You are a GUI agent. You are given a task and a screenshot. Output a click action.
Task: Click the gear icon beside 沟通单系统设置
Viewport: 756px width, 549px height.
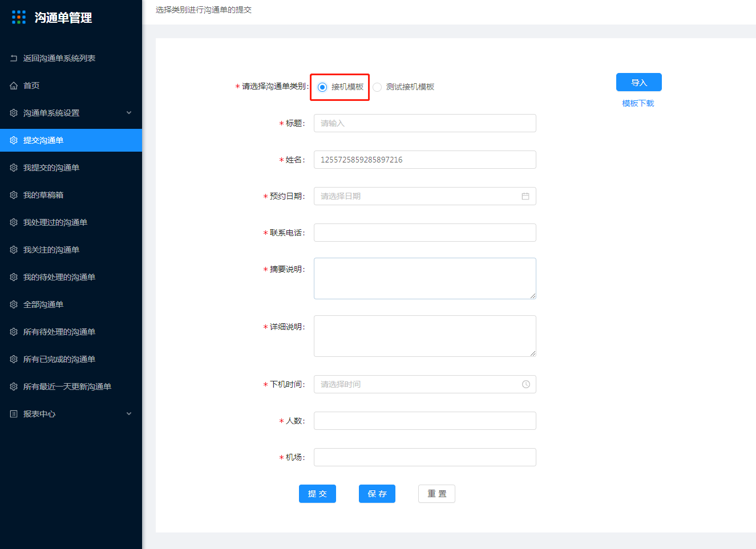14,113
